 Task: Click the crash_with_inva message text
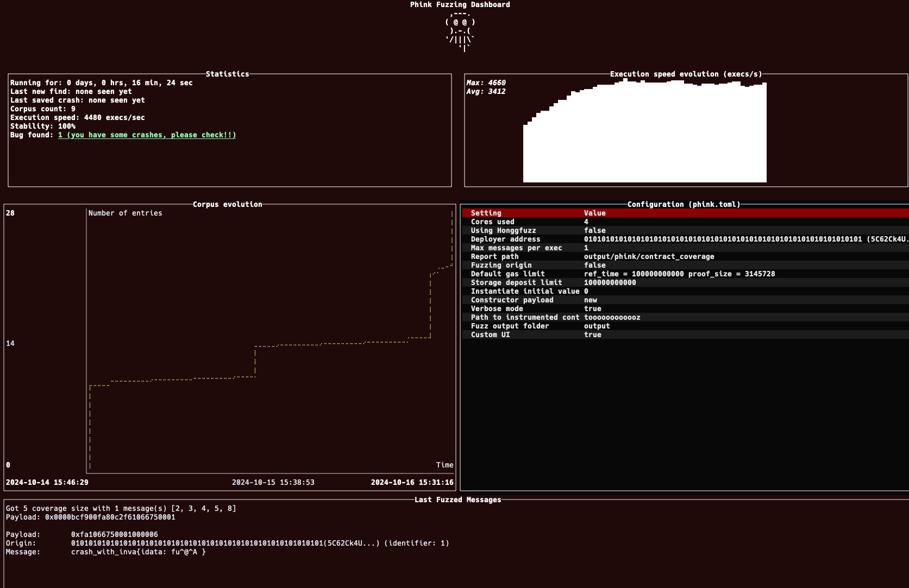138,552
